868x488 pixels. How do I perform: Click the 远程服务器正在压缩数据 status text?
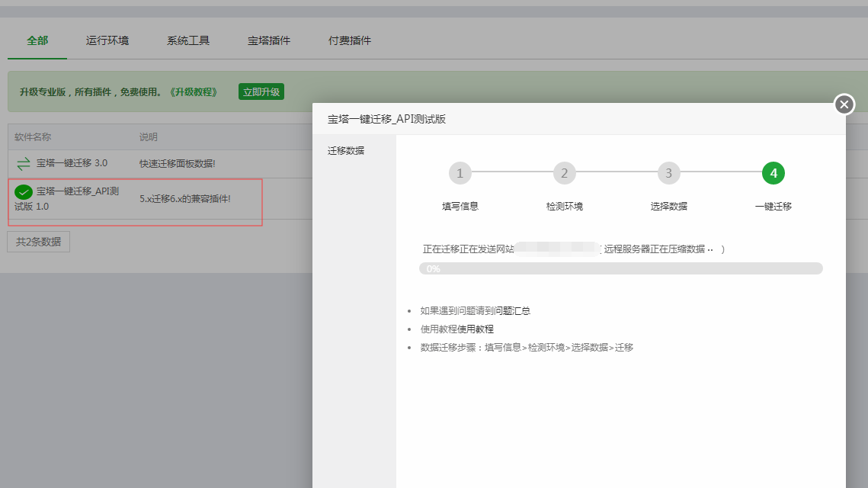click(655, 249)
